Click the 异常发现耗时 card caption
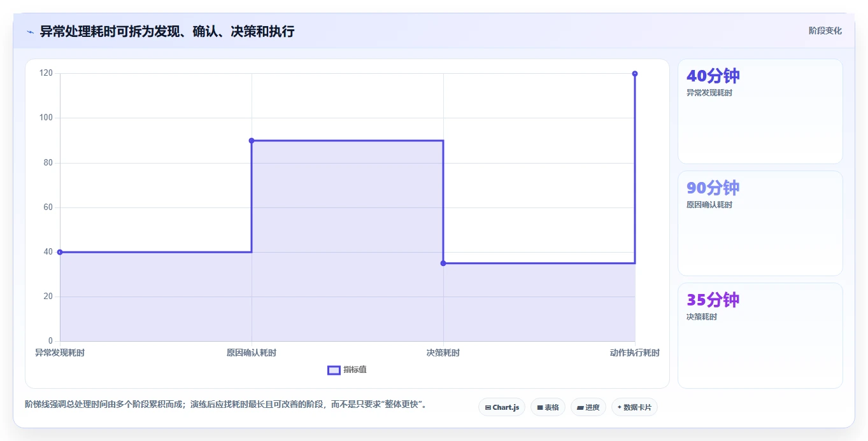 point(709,93)
